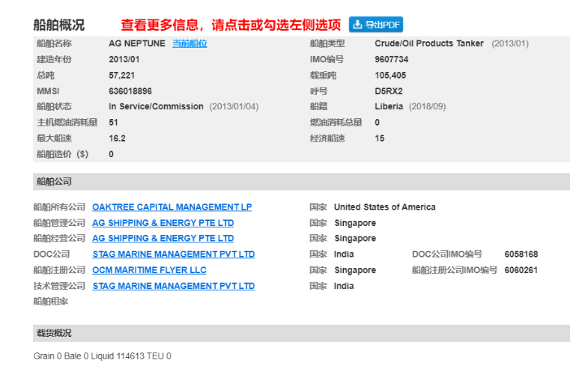
Task: Click the 导出PDF export button
Action: coord(376,25)
